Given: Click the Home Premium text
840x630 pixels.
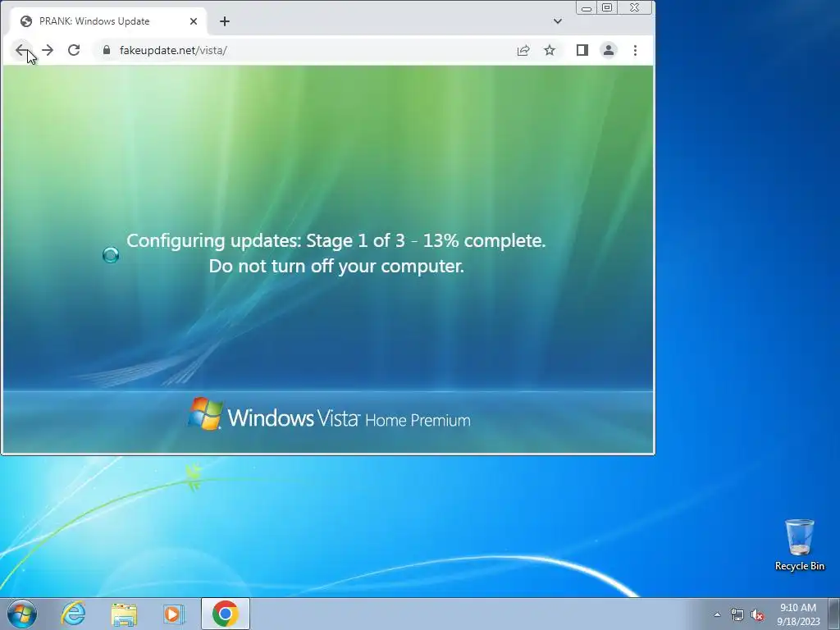Looking at the screenshot, I should pyautogui.click(x=418, y=421).
